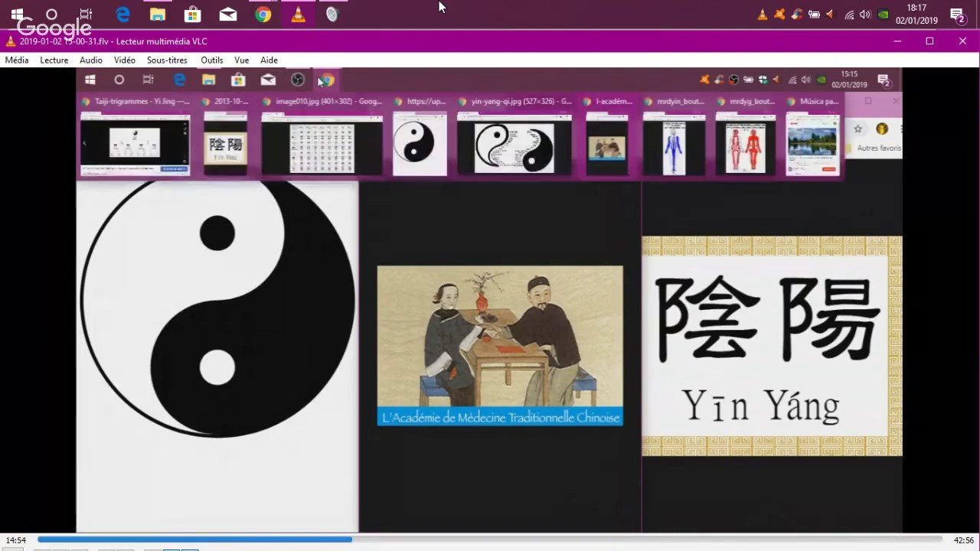The image size is (980, 551).
Task: Open the Vue menu
Action: pyautogui.click(x=242, y=60)
